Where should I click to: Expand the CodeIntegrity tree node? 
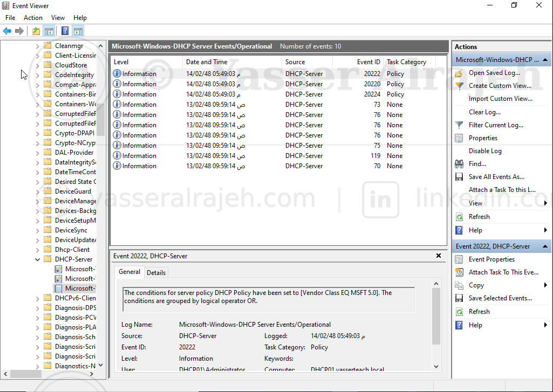tap(37, 75)
